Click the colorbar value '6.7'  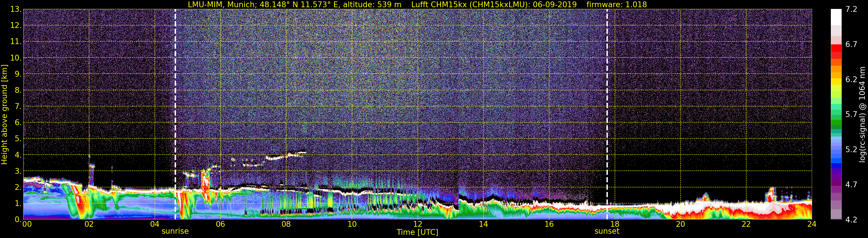coord(851,44)
